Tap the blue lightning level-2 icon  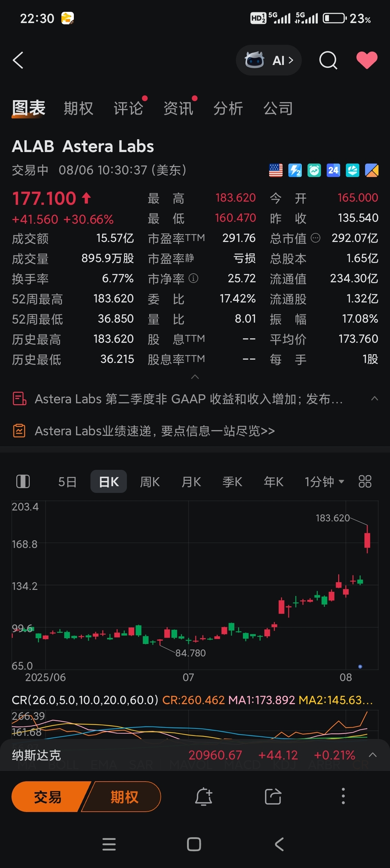(x=295, y=171)
